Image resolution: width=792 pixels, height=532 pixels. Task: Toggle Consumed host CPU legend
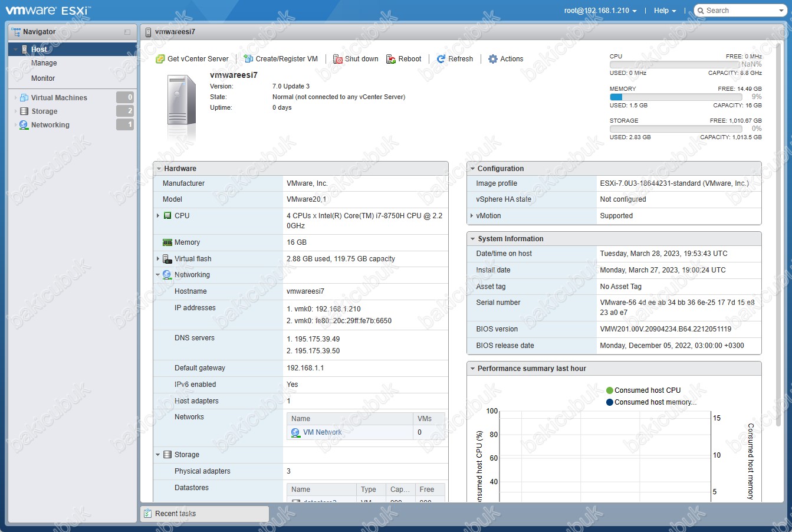click(643, 390)
